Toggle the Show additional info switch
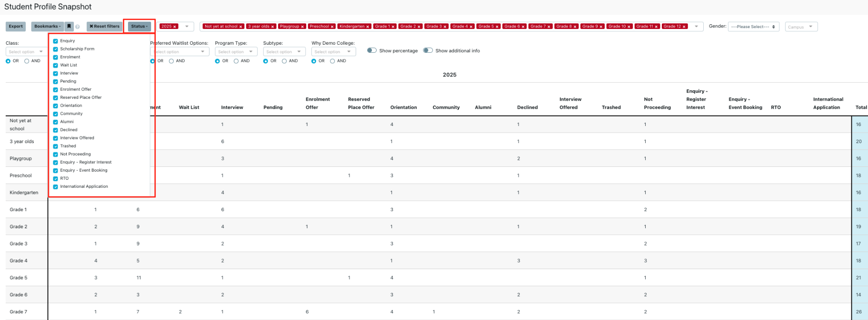The width and height of the screenshot is (868, 320). (428, 50)
